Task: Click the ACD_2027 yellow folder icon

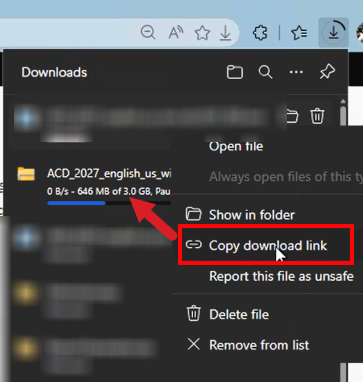Action: (26, 174)
